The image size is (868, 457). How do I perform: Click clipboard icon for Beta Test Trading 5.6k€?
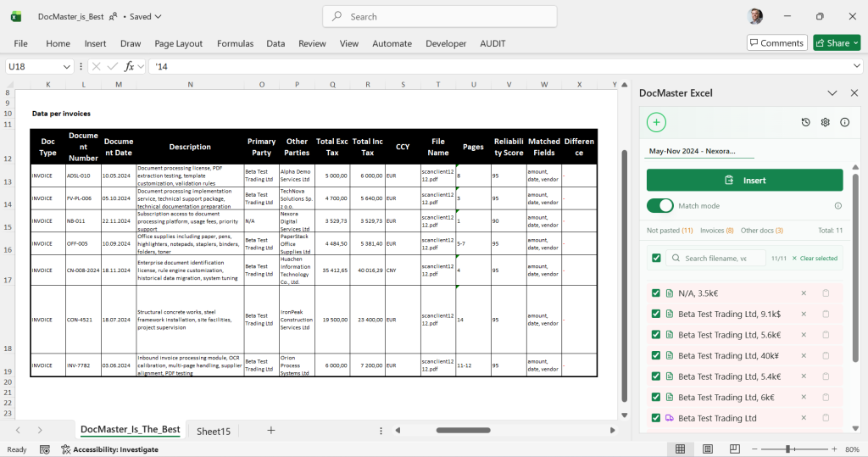[x=826, y=335]
